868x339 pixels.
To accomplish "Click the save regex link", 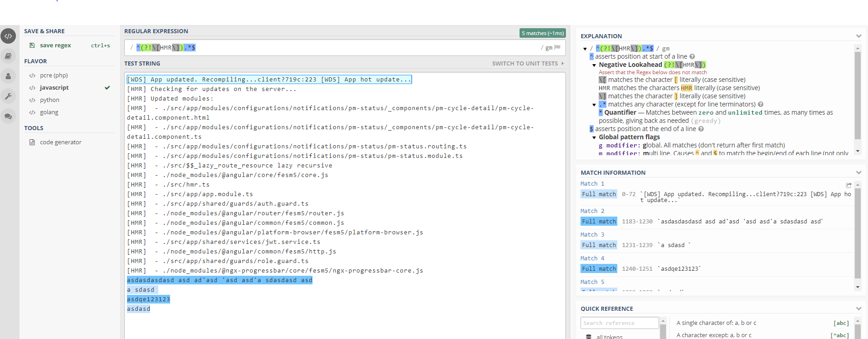I will 56,46.
